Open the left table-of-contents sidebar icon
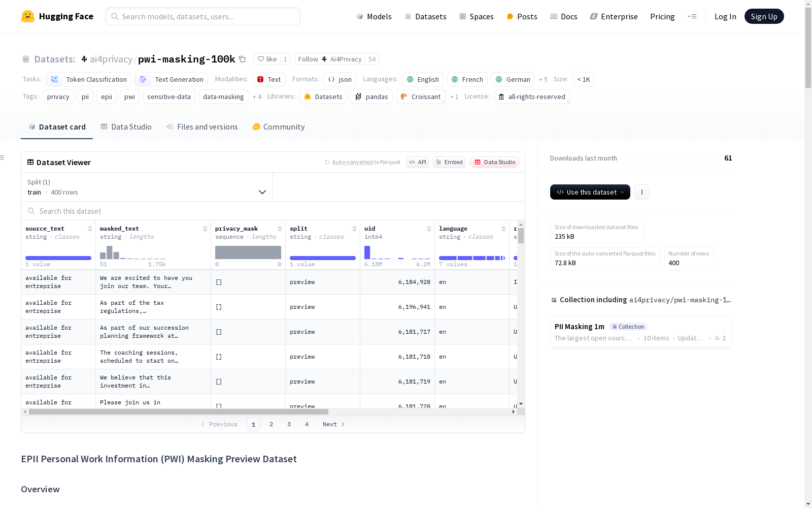 [3, 157]
